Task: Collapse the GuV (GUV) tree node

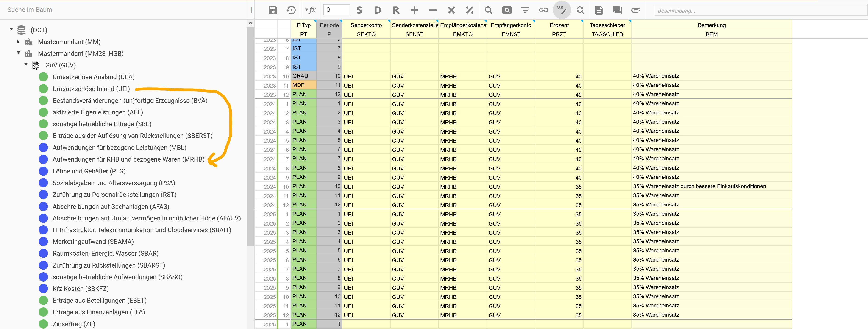Action: pyautogui.click(x=26, y=64)
